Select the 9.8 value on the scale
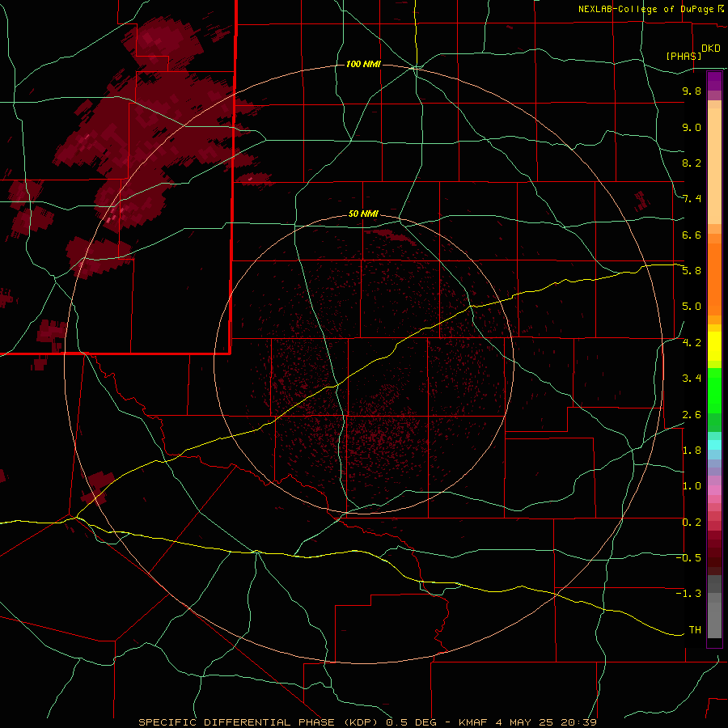 point(692,91)
